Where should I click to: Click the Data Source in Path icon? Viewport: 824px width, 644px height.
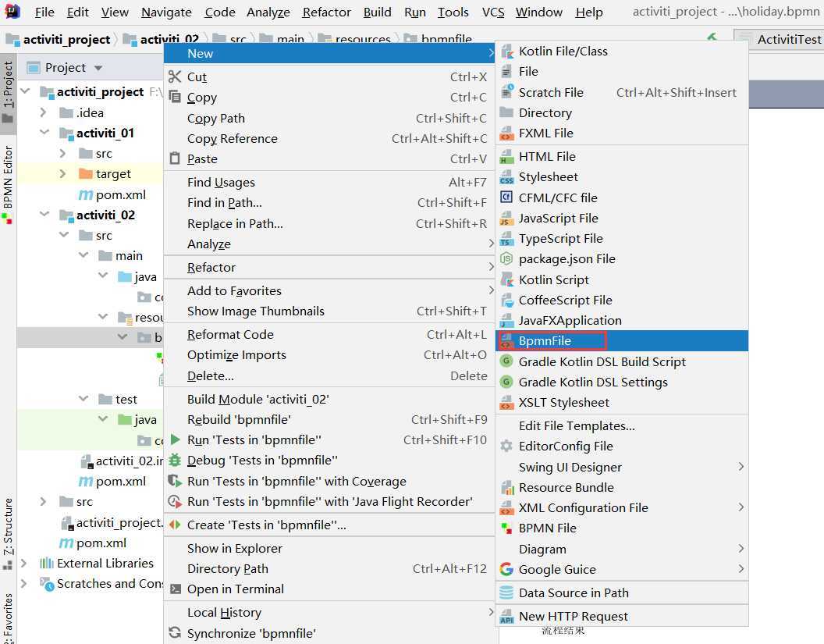[506, 593]
